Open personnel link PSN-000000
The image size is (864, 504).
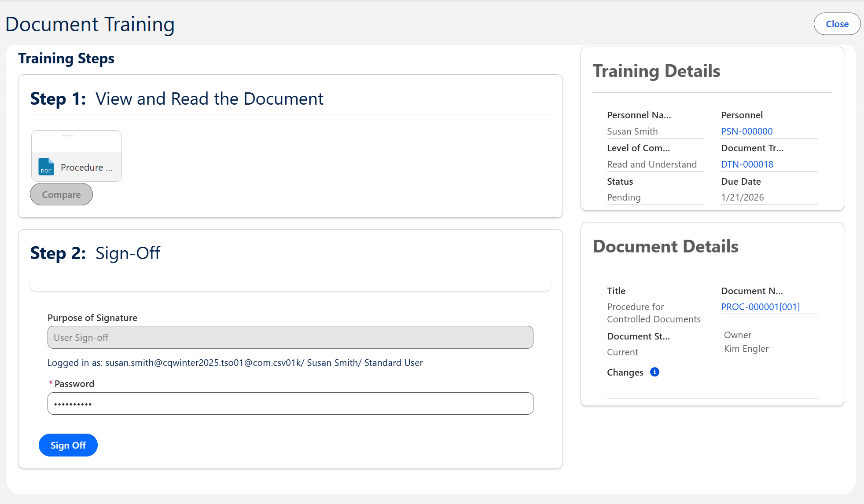pos(746,131)
